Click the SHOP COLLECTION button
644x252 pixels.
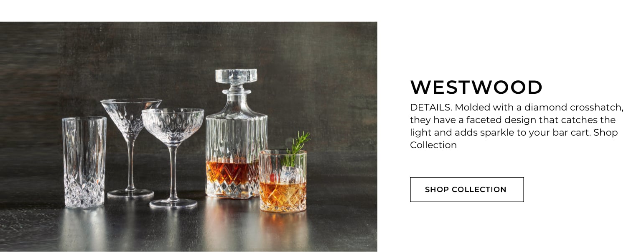466,190
